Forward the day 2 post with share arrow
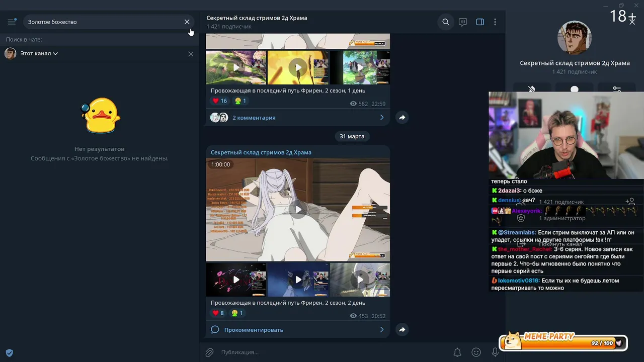Screen dimensions: 644x362 402,330
